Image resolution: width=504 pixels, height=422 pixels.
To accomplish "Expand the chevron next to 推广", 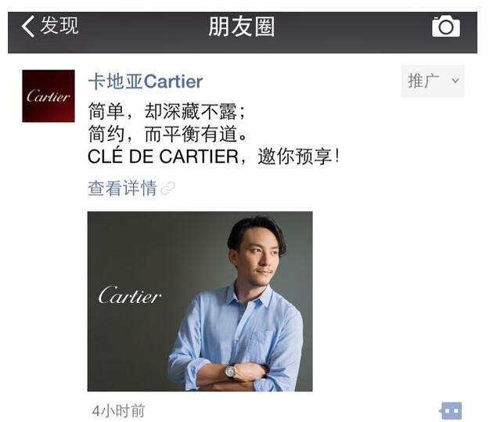I will (455, 81).
